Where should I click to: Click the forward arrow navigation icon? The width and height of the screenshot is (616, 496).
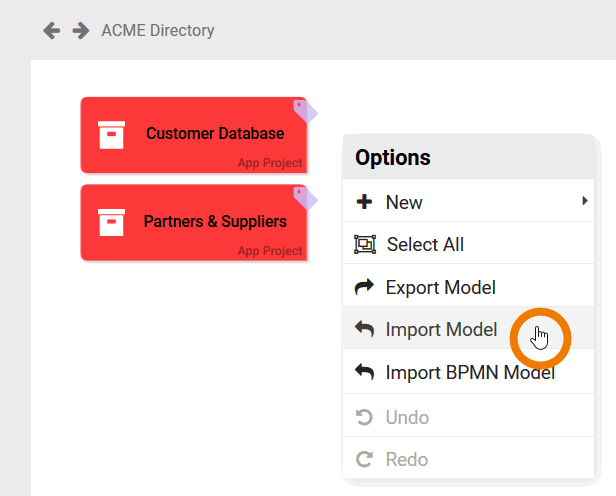click(80, 31)
